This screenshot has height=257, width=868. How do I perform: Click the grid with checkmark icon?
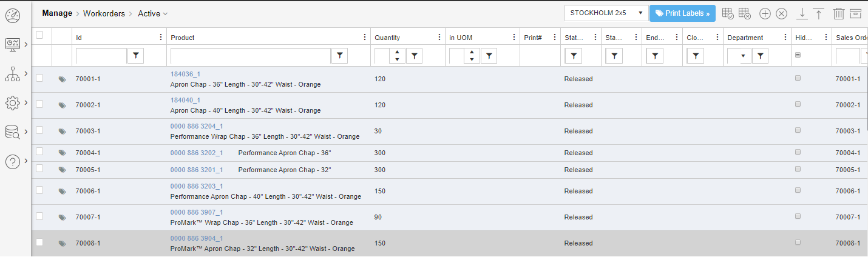[x=728, y=13]
